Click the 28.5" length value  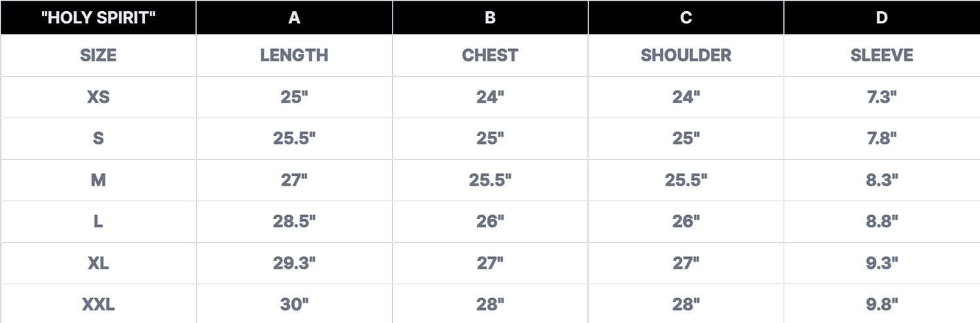294,222
